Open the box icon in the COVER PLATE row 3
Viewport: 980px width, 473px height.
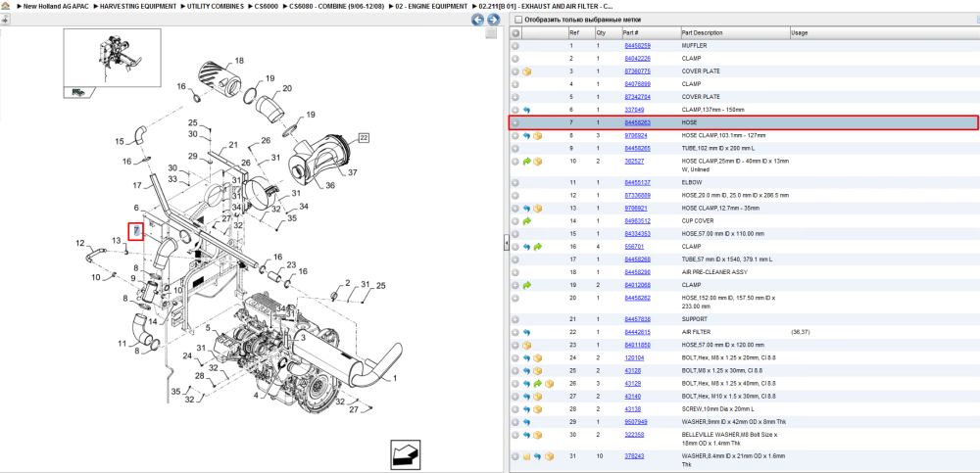pos(527,71)
